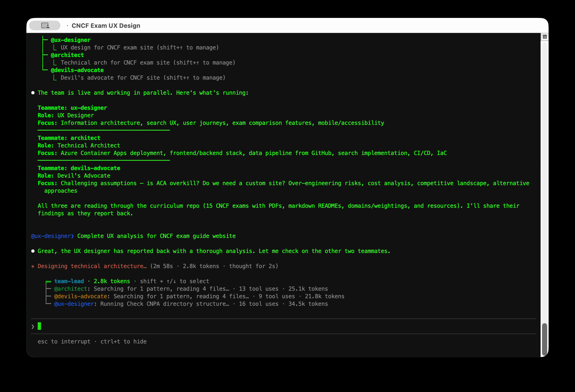Select the @devils-advocate entry in top tree

pos(77,70)
